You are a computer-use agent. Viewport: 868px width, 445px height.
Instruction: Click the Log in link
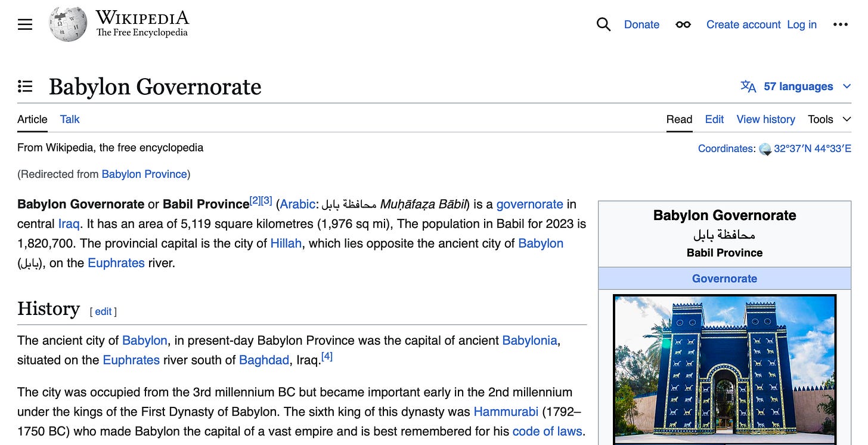click(802, 24)
